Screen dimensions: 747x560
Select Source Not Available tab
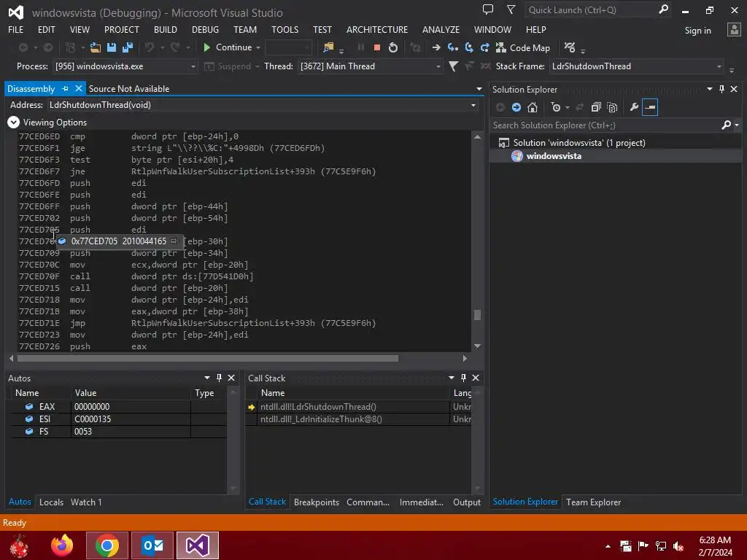click(128, 89)
